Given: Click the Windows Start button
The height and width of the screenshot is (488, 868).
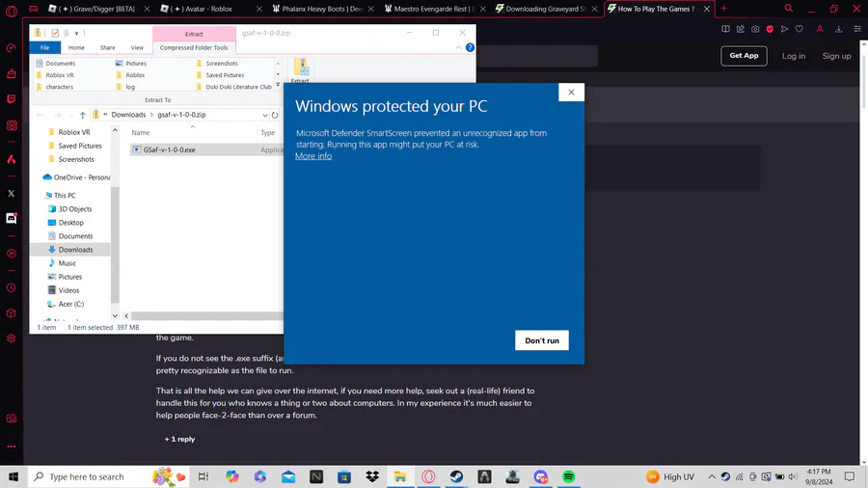Looking at the screenshot, I should (14, 476).
